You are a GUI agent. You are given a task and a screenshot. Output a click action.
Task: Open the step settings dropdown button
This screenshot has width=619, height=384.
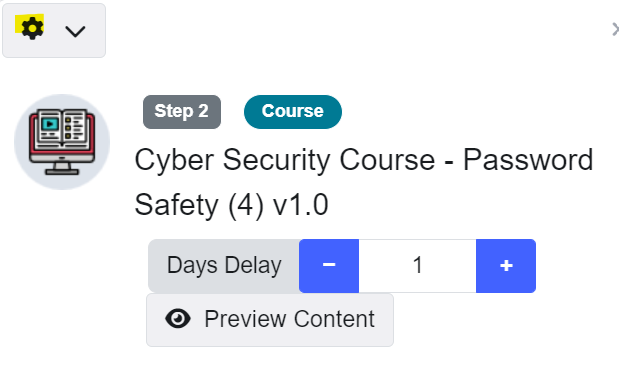[x=54, y=30]
